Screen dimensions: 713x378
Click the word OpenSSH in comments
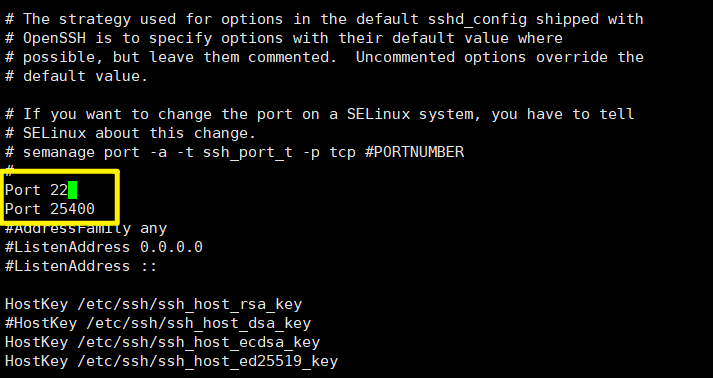pos(54,38)
